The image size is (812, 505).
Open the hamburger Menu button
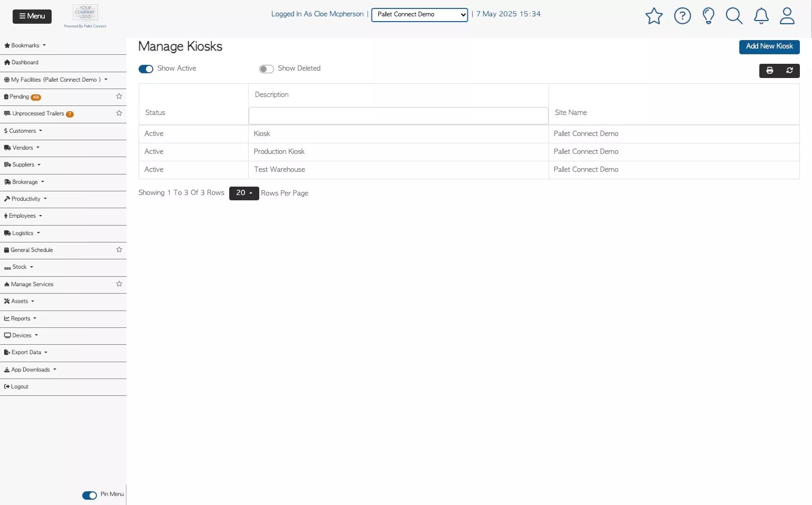(x=32, y=16)
